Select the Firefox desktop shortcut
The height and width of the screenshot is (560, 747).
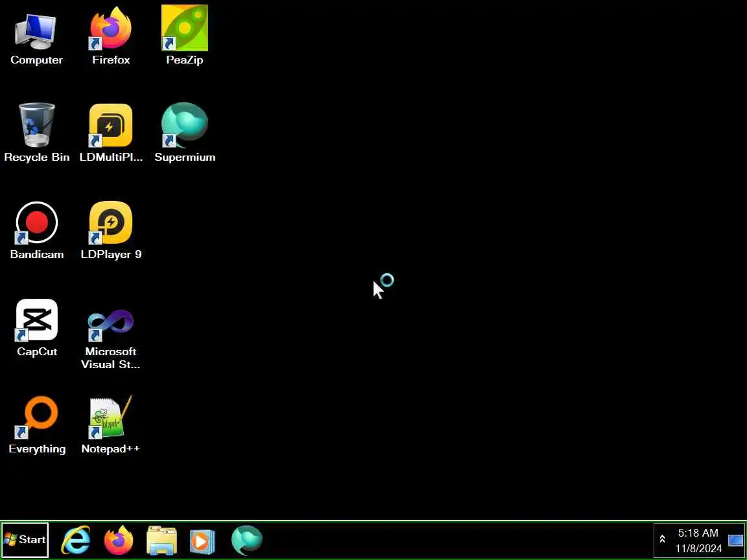click(x=110, y=37)
